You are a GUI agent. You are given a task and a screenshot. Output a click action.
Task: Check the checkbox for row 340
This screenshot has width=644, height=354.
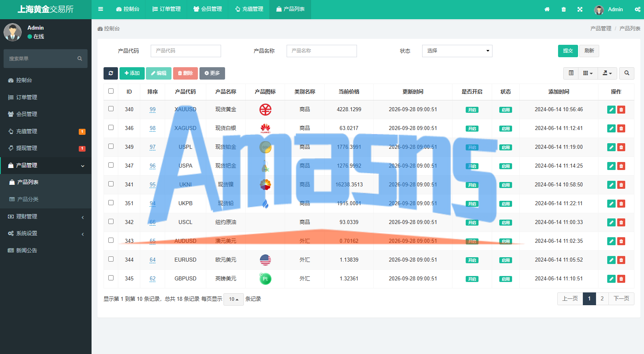pos(111,109)
